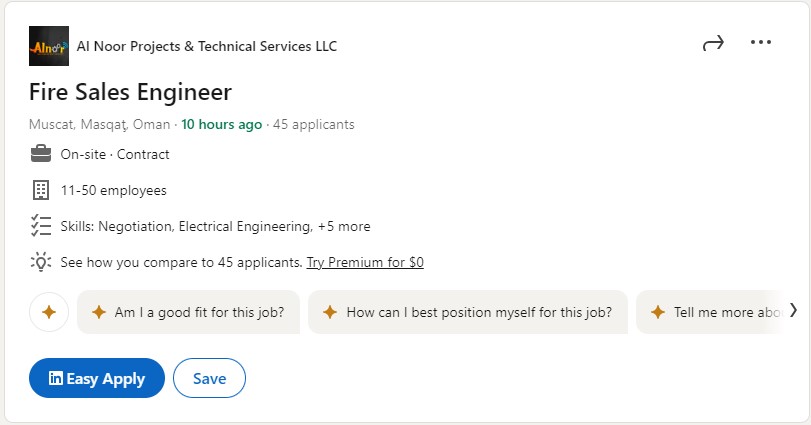Viewport: 811px width, 425px height.
Task: Expand more AI suggestions with right chevron
Action: pos(793,311)
